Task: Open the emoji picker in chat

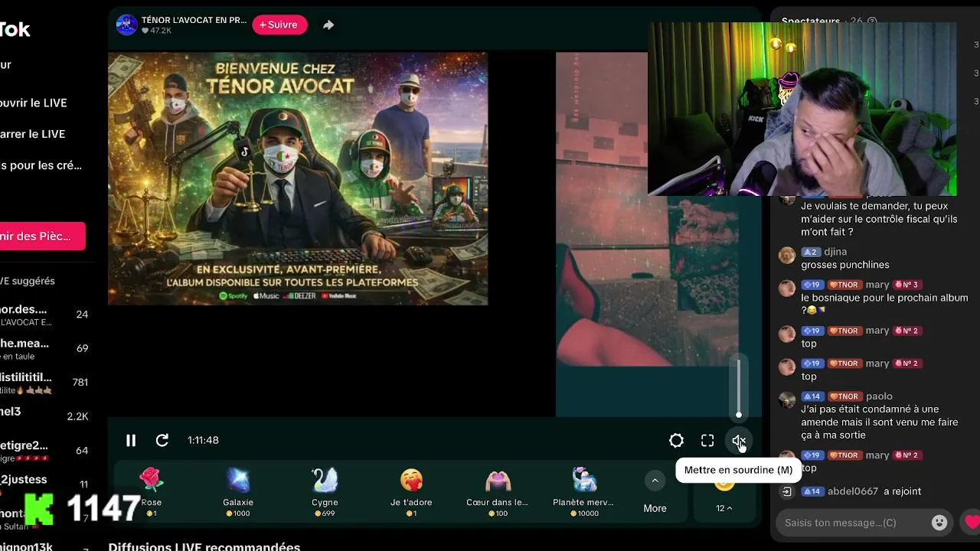Action: pos(939,523)
